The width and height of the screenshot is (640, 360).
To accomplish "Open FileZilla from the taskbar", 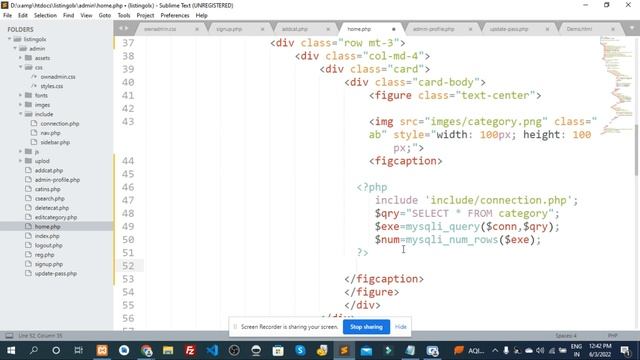I will tap(190, 350).
